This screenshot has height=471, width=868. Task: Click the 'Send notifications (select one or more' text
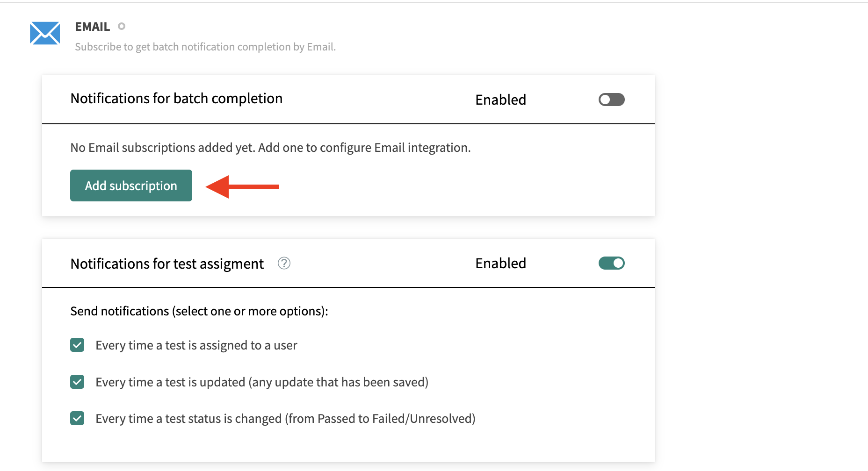click(199, 311)
